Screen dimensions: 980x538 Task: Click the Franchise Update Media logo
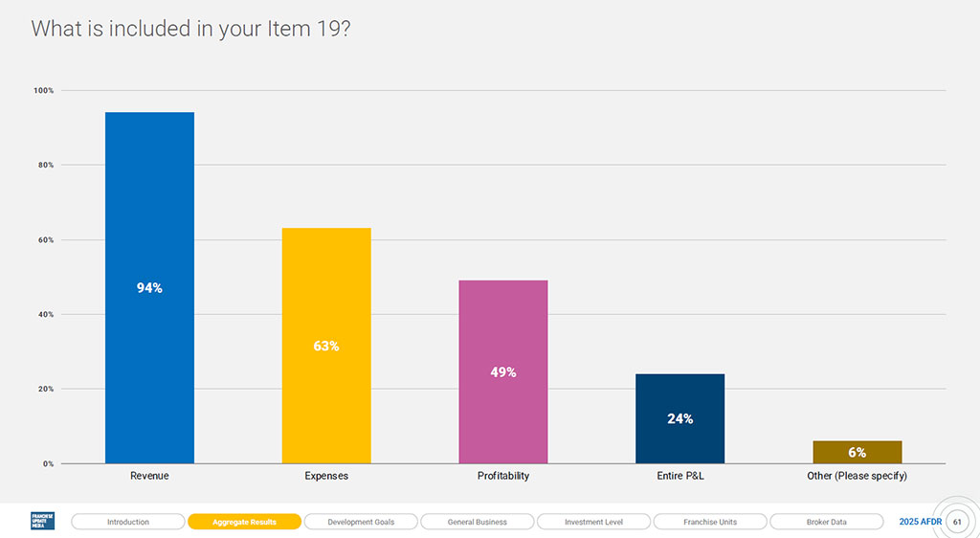click(x=42, y=521)
